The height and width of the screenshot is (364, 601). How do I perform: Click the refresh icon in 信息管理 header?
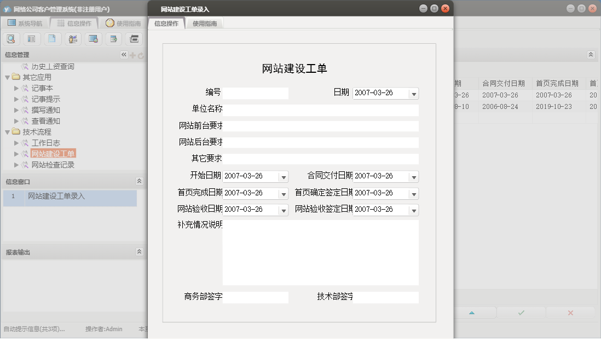141,55
